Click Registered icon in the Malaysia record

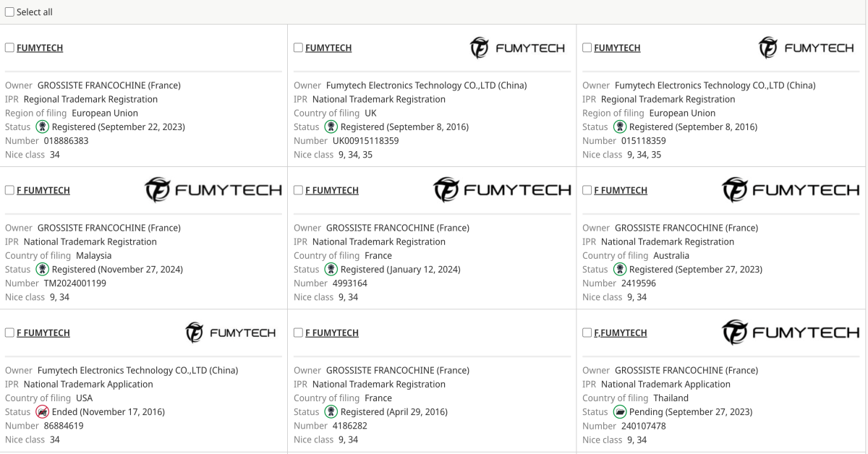[x=42, y=270]
